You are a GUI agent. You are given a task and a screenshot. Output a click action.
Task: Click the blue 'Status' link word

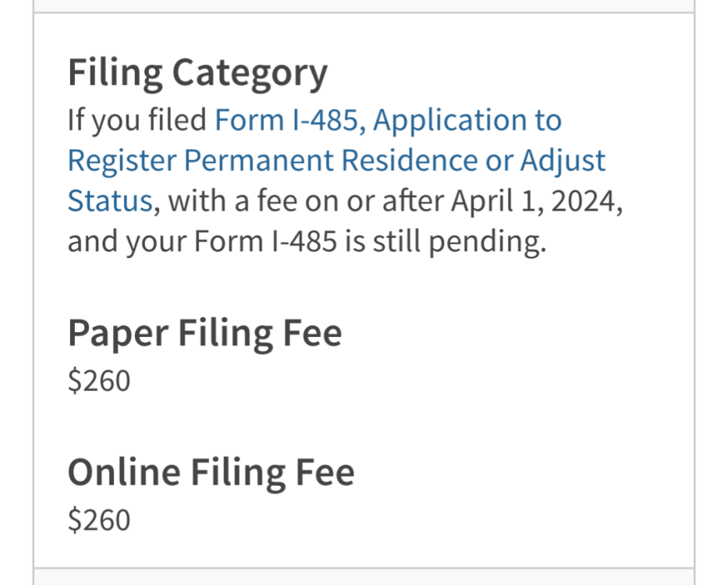110,201
